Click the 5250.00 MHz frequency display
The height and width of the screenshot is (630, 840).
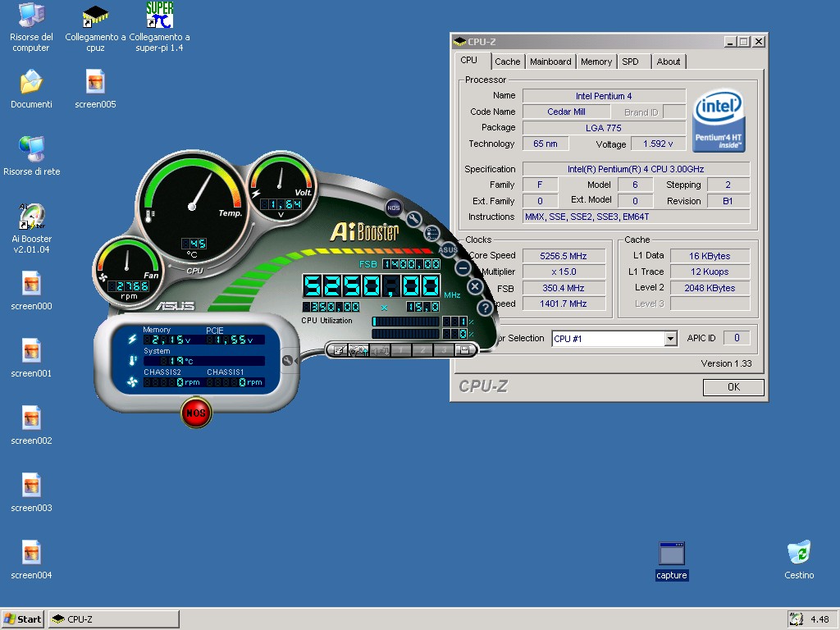coord(372,286)
